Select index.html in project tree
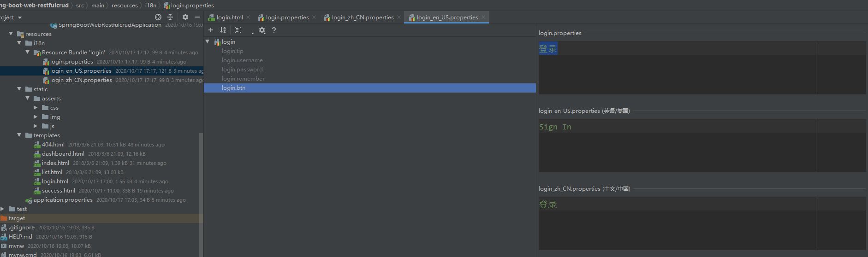 [55, 163]
